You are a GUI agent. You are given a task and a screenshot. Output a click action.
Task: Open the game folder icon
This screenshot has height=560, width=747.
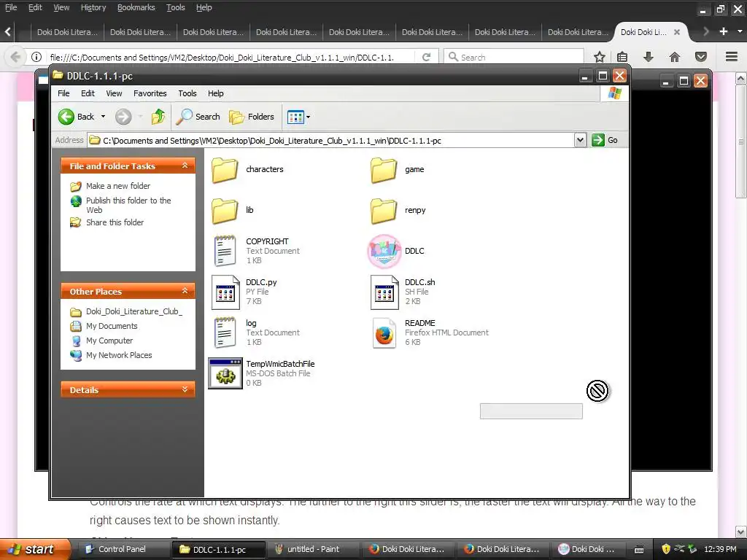[384, 170]
